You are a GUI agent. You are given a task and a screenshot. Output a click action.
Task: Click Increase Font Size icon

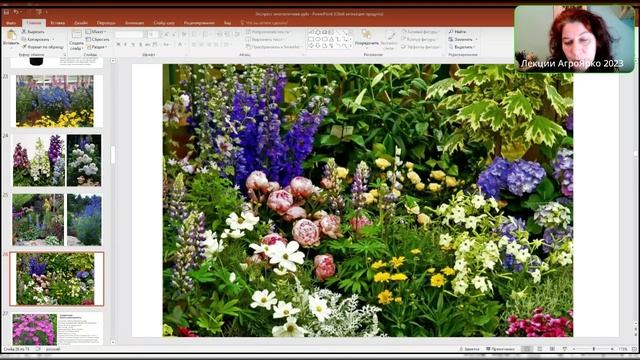click(167, 34)
